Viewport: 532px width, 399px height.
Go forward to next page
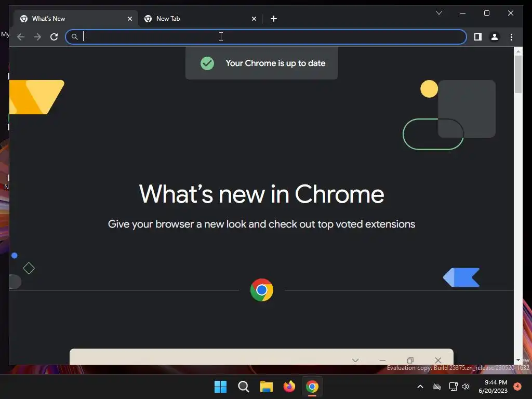tap(37, 37)
